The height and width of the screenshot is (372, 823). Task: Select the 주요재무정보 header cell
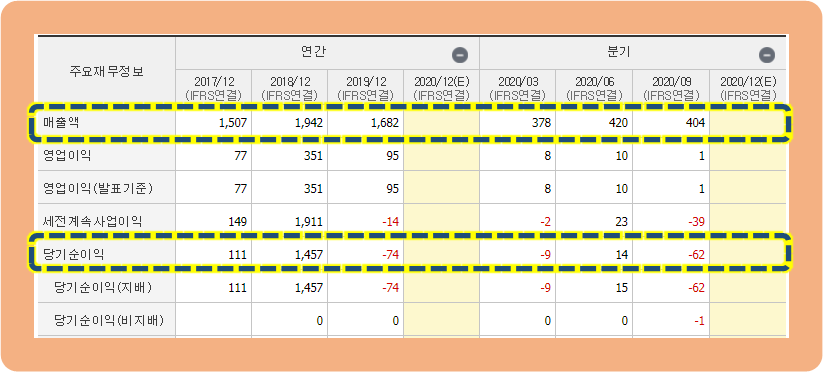point(107,71)
